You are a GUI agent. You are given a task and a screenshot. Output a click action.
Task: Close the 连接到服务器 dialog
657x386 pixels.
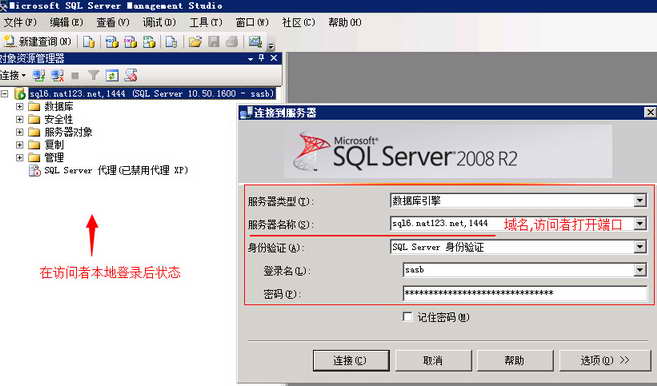point(650,112)
